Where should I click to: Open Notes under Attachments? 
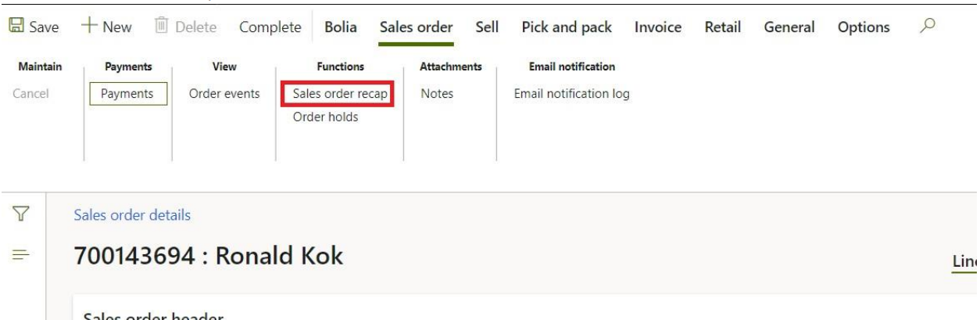(436, 94)
